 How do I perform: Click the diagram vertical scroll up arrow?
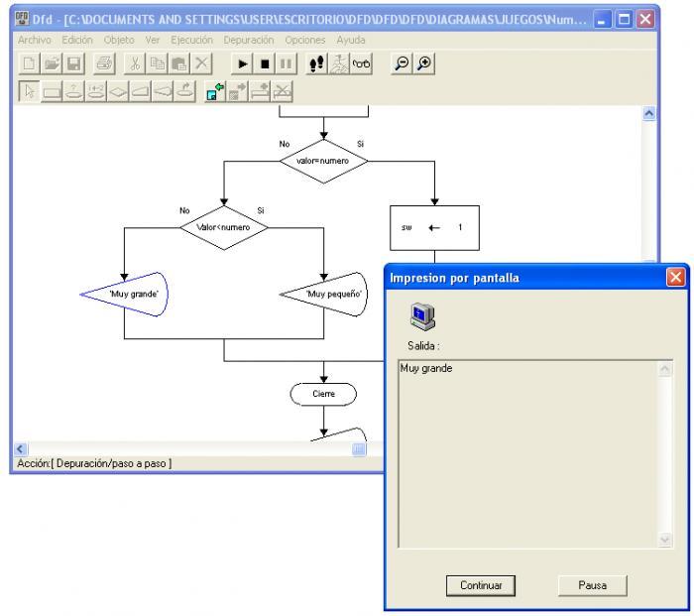pos(648,114)
